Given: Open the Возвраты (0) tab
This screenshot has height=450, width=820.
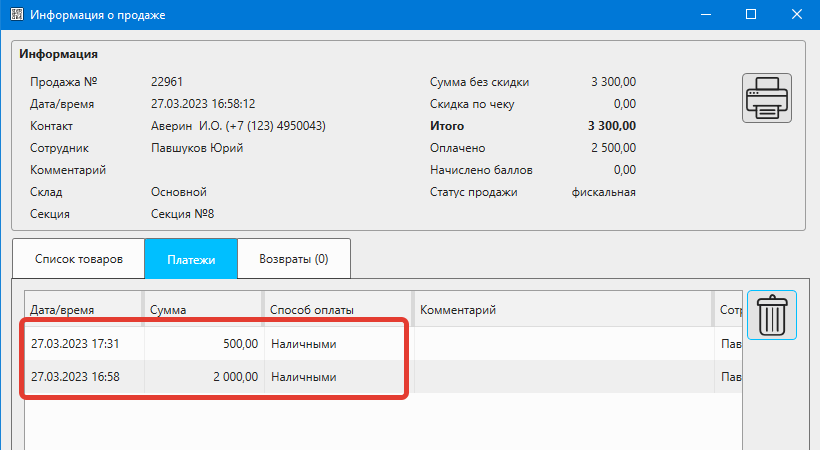Looking at the screenshot, I should 294,258.
